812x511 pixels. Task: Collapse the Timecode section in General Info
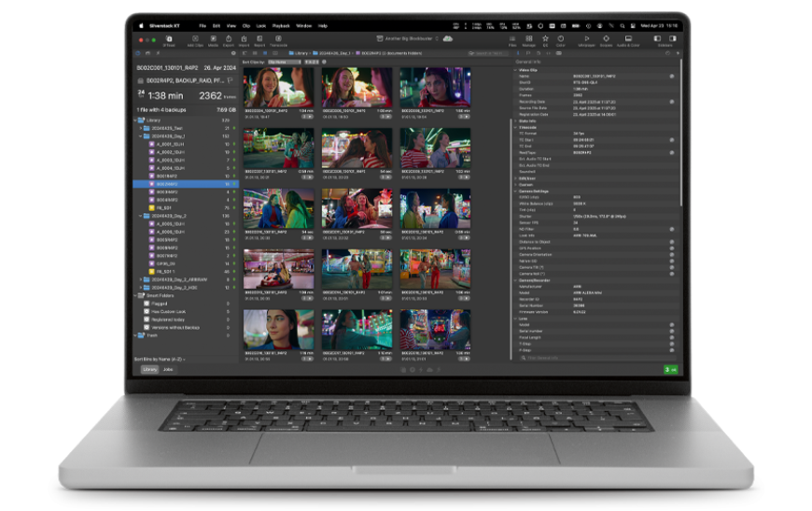(x=515, y=127)
